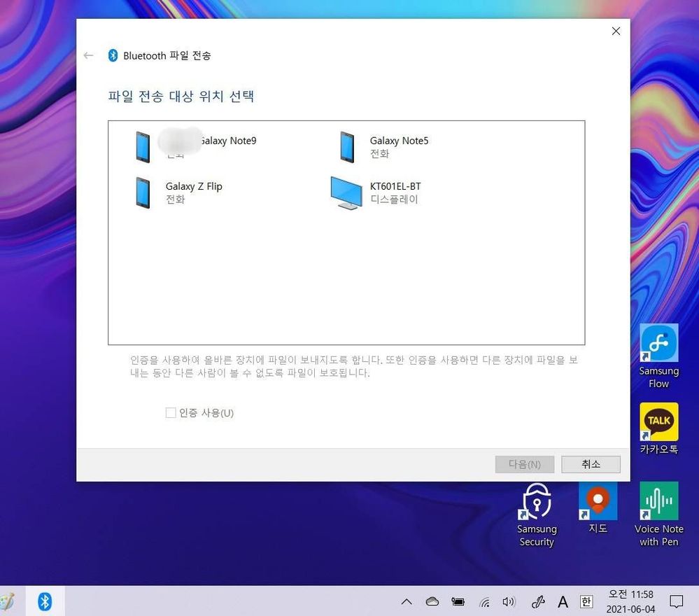Screen dimensions: 699x616
Task: Open the paint palette app in taskbar
Action: click(6, 601)
